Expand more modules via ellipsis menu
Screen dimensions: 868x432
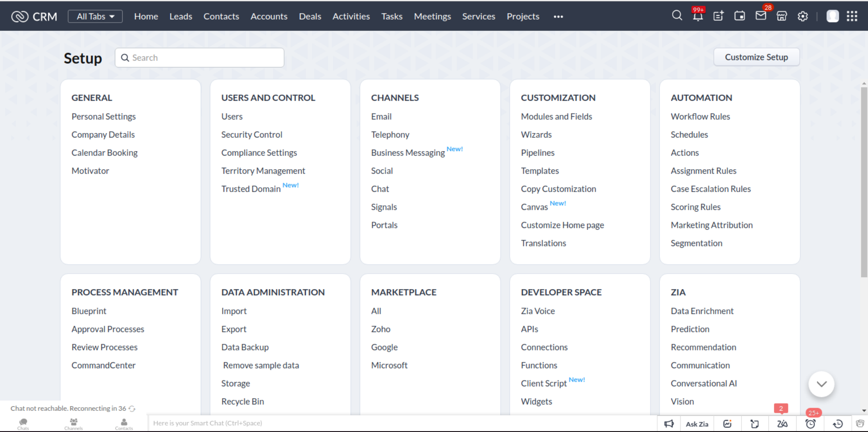pos(558,17)
